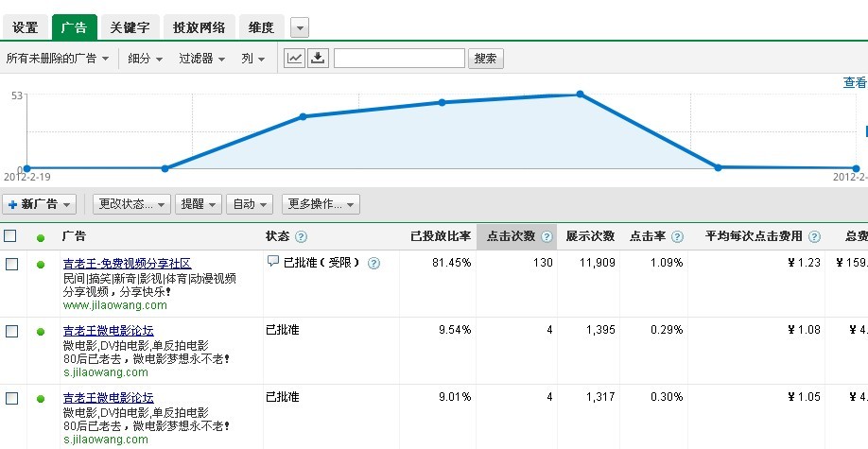Click the download report icon

(x=319, y=59)
